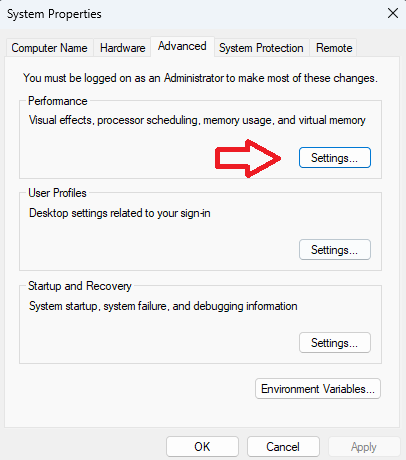
Task: Click the Startup and Recovery heading
Action: point(80,286)
